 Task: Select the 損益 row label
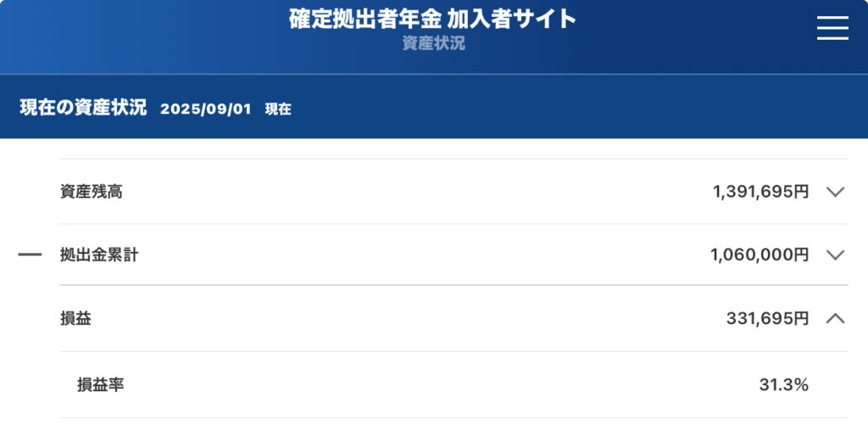75,319
